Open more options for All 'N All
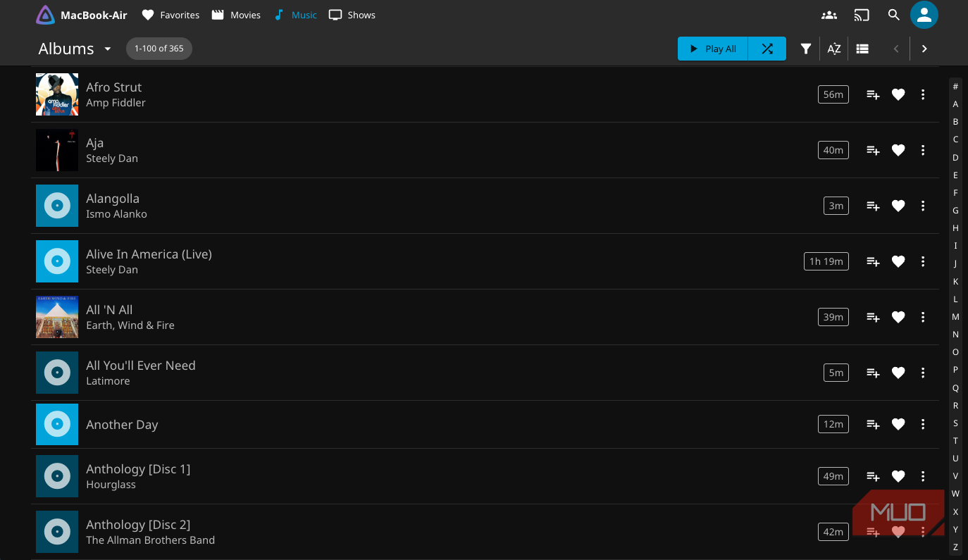968x560 pixels. pos(923,317)
